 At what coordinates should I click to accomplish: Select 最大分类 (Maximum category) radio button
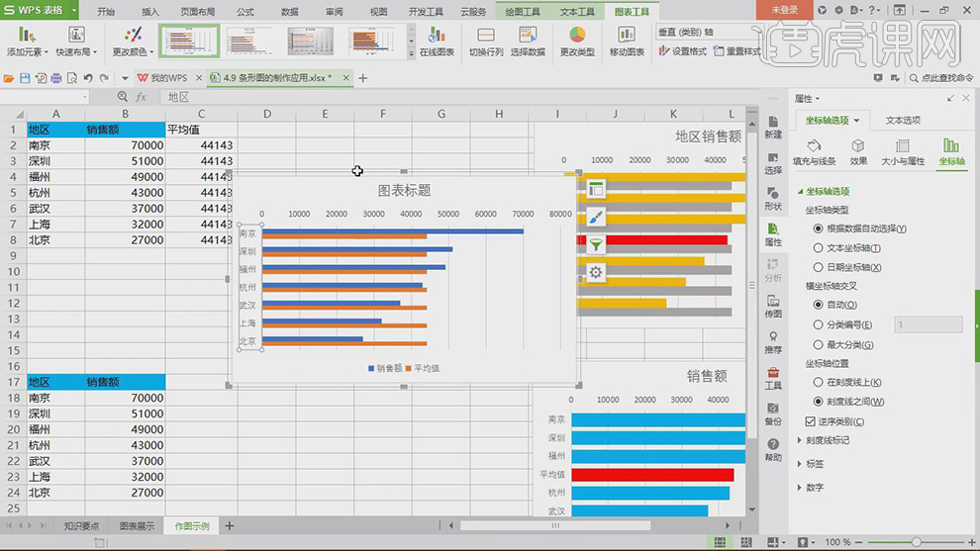pos(818,345)
